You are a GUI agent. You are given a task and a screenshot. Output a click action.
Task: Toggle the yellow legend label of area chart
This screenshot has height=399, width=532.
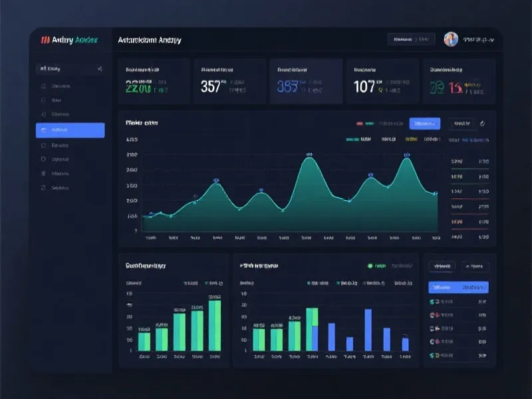411,140
